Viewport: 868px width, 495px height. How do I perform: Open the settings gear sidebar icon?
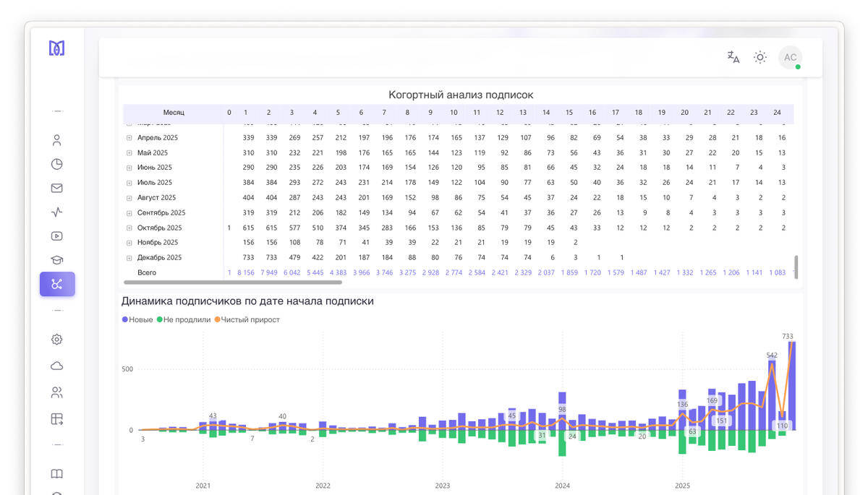(57, 340)
